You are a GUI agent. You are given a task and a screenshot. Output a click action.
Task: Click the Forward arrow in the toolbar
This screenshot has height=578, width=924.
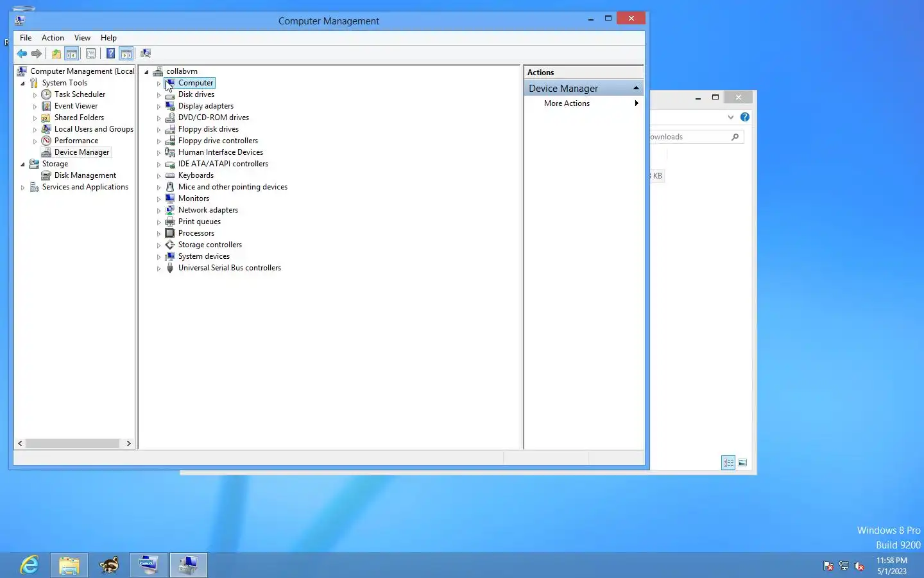37,54
